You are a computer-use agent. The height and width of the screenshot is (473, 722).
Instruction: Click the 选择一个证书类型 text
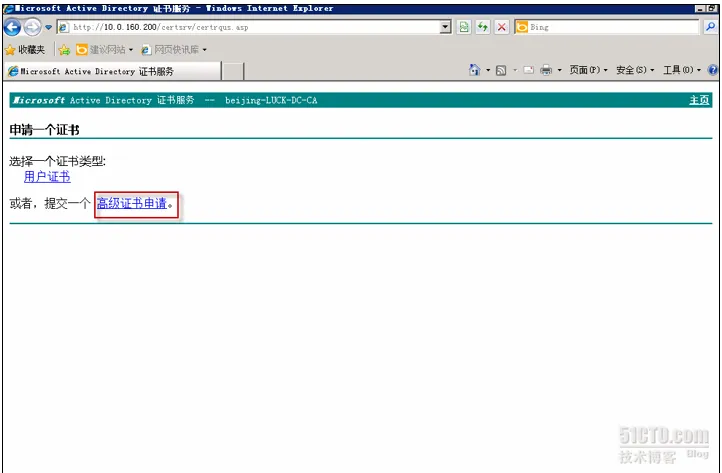coord(58,161)
